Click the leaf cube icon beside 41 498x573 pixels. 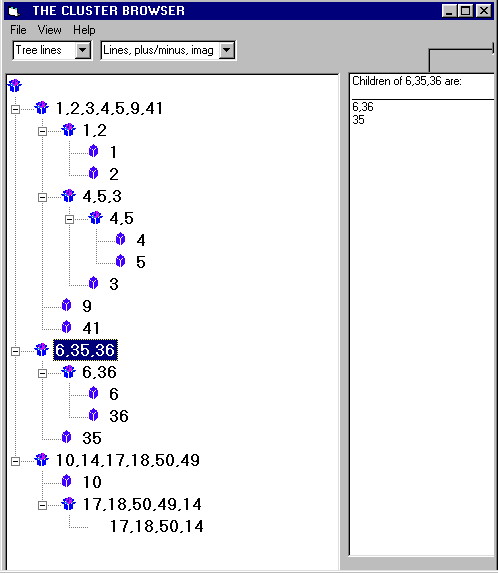tap(66, 327)
